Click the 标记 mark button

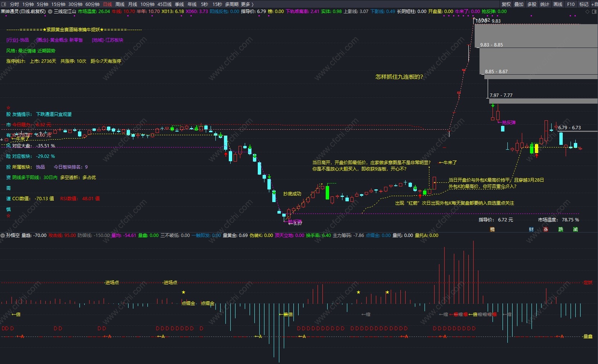pos(584,4)
